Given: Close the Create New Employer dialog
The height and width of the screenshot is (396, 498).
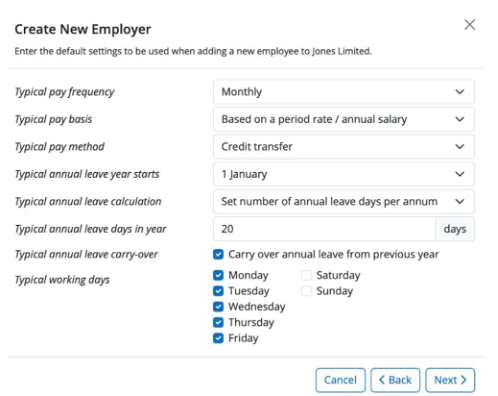Looking at the screenshot, I should [469, 25].
